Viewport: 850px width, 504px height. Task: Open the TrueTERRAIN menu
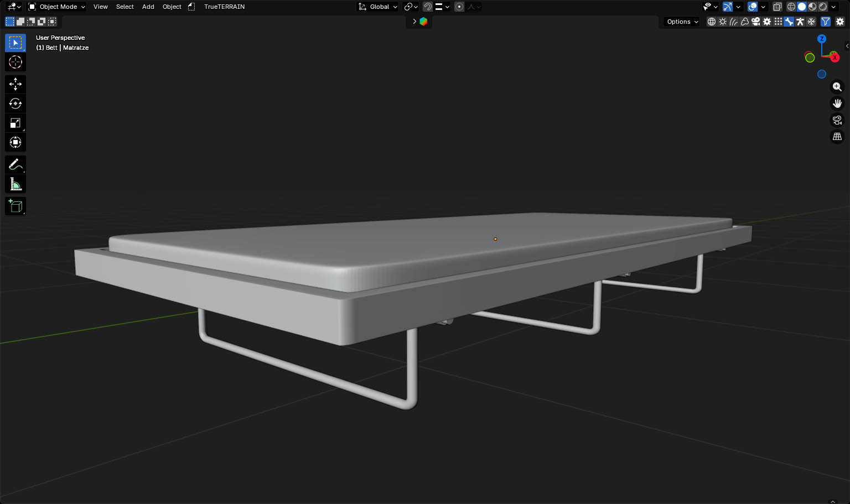(224, 7)
